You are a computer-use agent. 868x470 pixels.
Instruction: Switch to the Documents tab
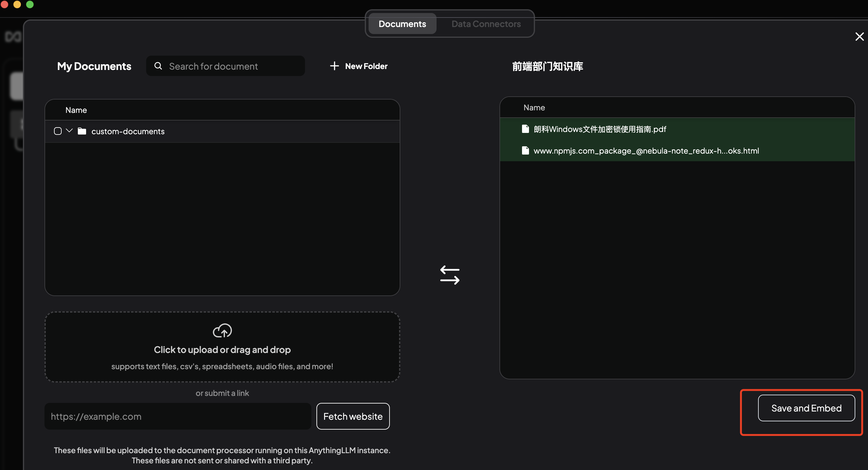[x=402, y=24]
